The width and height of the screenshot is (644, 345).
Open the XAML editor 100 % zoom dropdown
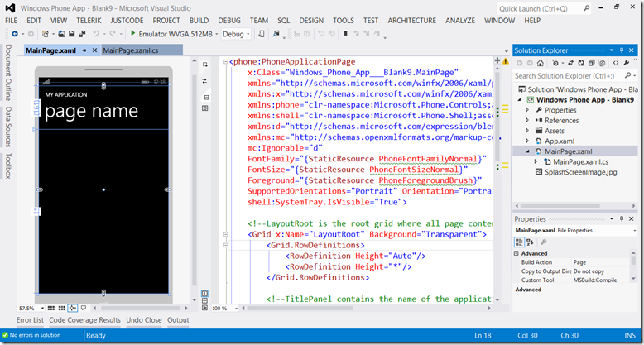(236, 308)
